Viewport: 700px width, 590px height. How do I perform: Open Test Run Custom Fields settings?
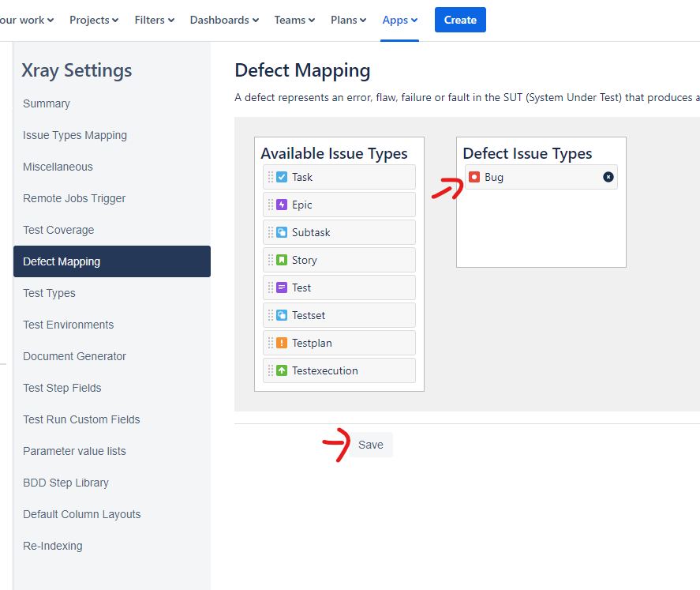pyautogui.click(x=81, y=419)
